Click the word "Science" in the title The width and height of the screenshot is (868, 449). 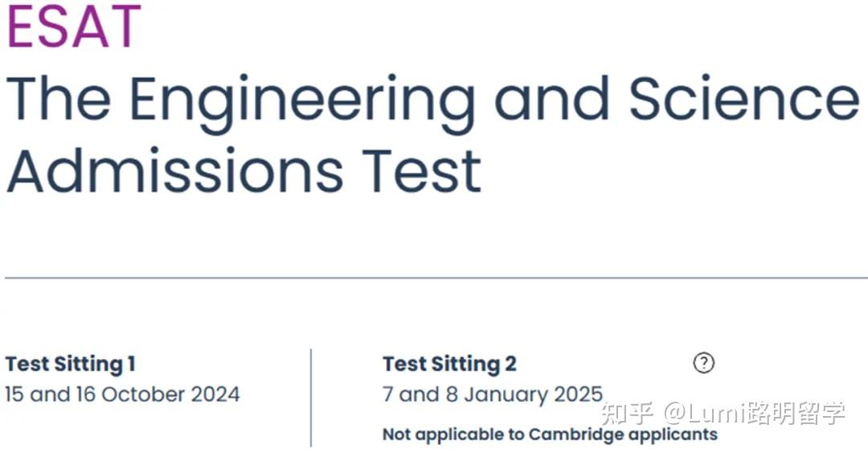pos(743,100)
